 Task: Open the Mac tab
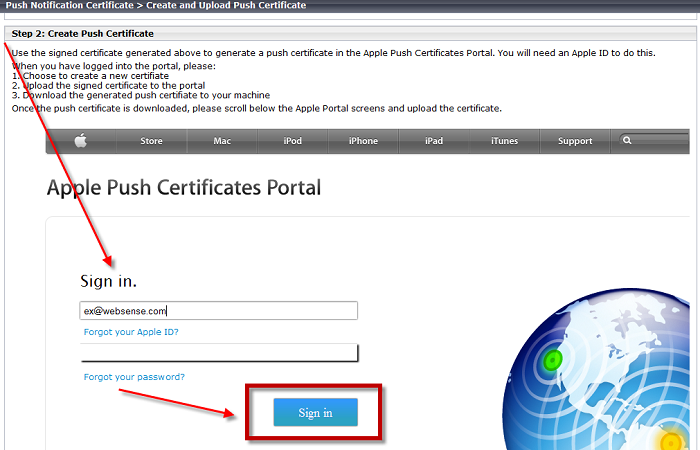click(222, 141)
